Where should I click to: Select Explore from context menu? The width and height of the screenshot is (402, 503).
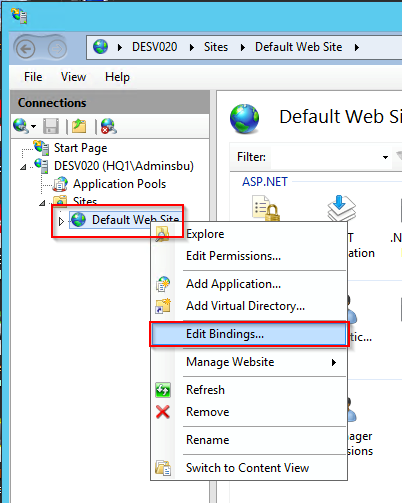(x=249, y=234)
